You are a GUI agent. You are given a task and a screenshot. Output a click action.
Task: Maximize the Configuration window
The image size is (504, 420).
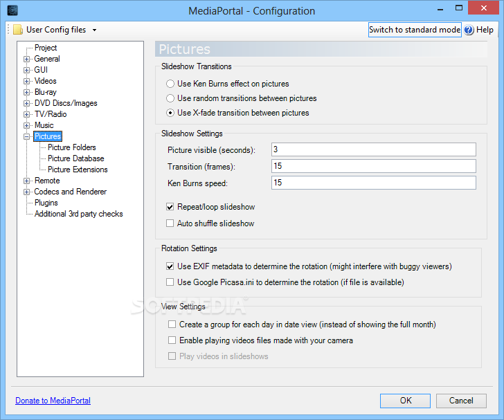[459, 8]
